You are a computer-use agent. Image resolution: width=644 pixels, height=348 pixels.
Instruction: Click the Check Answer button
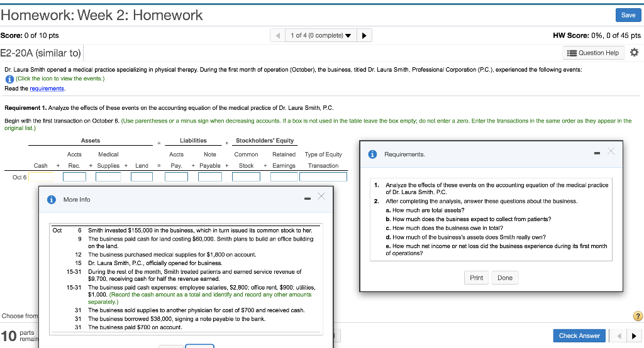(x=579, y=335)
